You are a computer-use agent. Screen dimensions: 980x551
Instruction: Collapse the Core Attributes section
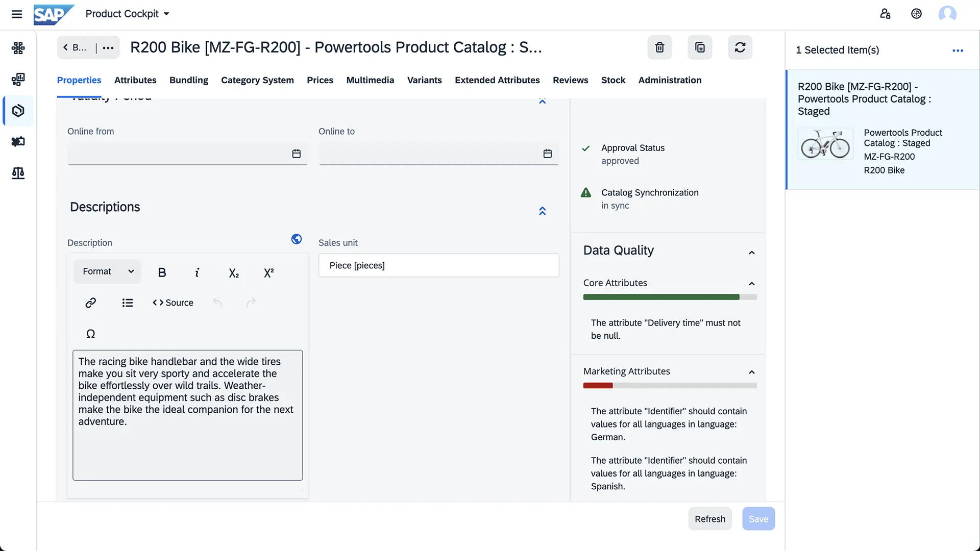[x=752, y=284]
